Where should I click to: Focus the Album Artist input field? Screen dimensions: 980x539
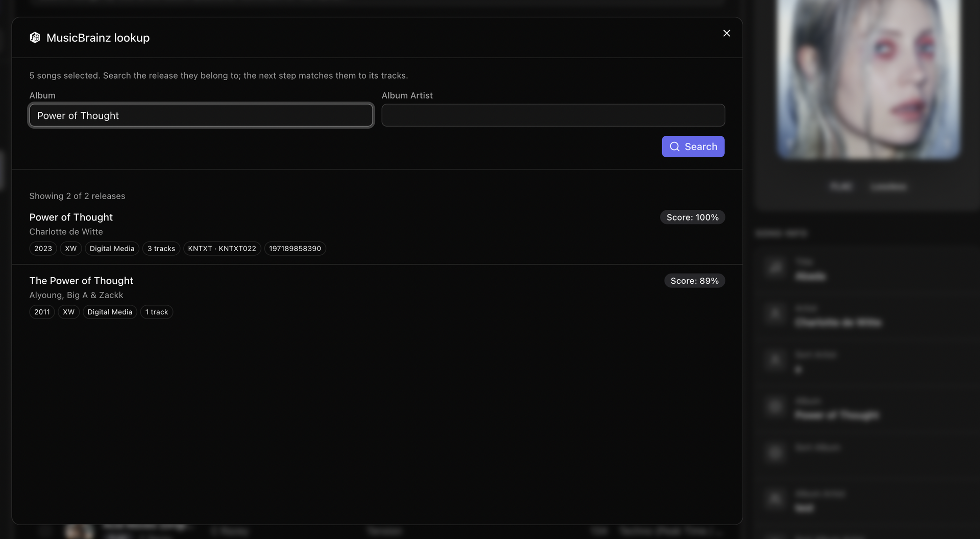tap(553, 115)
